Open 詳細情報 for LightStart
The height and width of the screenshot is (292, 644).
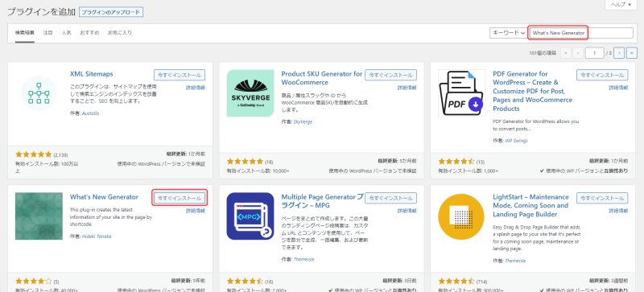(618, 211)
